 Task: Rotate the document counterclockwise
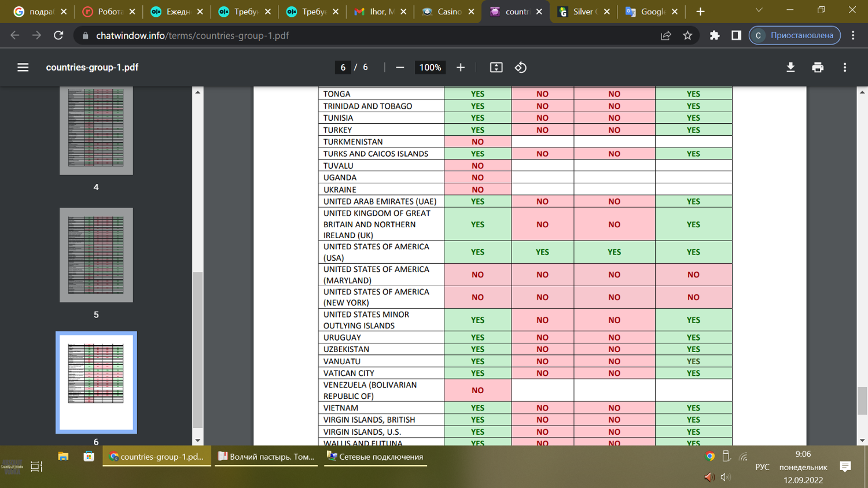click(521, 68)
